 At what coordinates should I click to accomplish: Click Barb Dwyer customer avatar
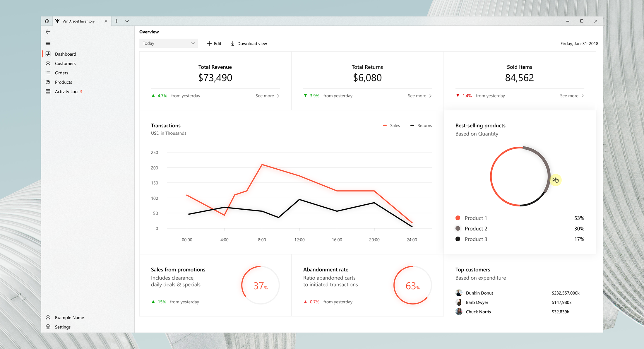point(459,302)
